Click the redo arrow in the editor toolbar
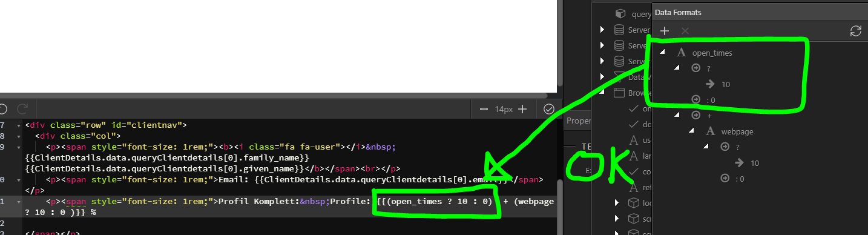This screenshot has width=868, height=235. pos(23,109)
